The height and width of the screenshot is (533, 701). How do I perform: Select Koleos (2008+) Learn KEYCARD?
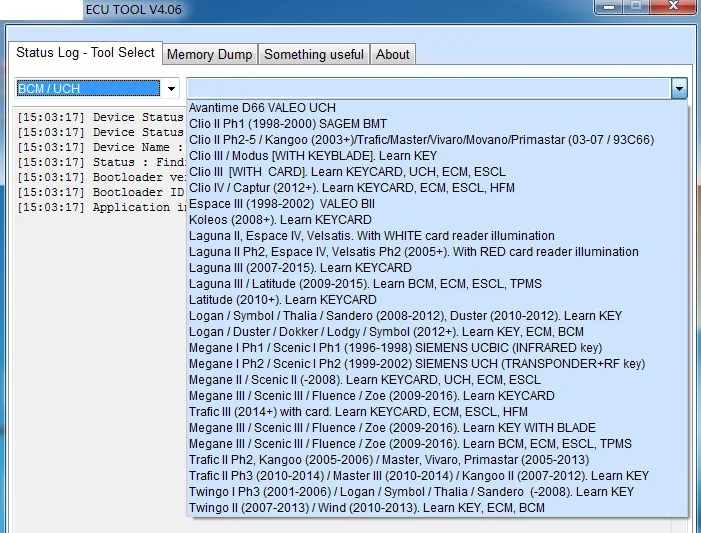(x=280, y=219)
